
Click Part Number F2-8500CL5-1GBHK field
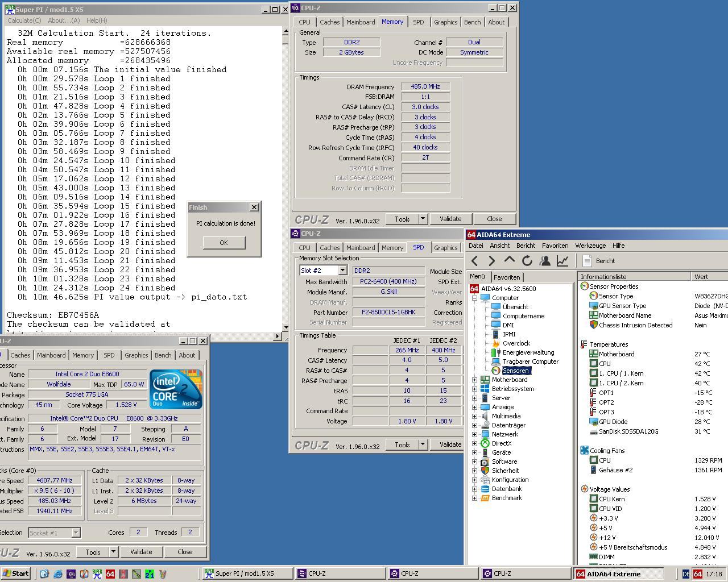(x=388, y=312)
